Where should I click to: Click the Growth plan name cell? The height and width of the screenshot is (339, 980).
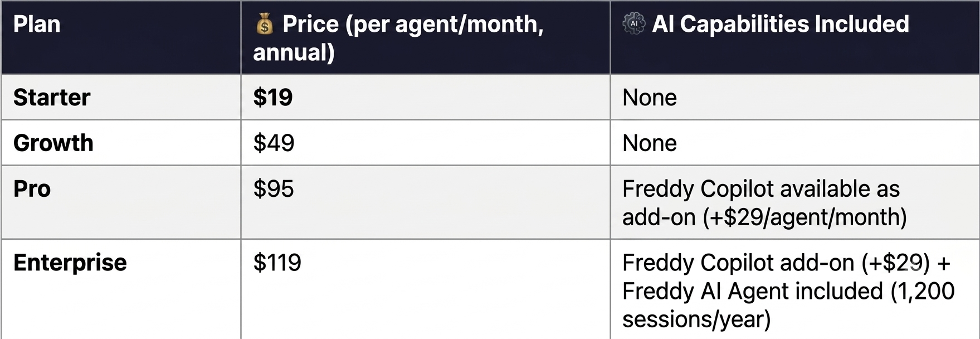point(121,143)
